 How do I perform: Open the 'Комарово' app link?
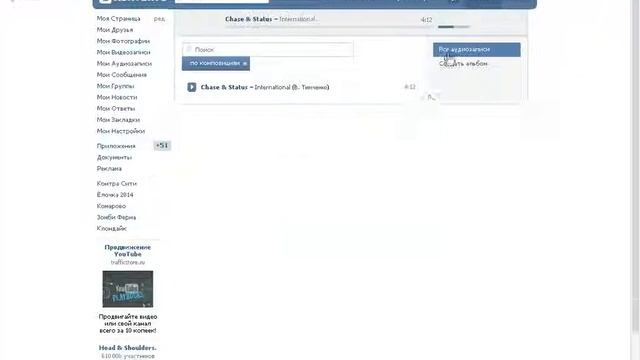(111, 206)
